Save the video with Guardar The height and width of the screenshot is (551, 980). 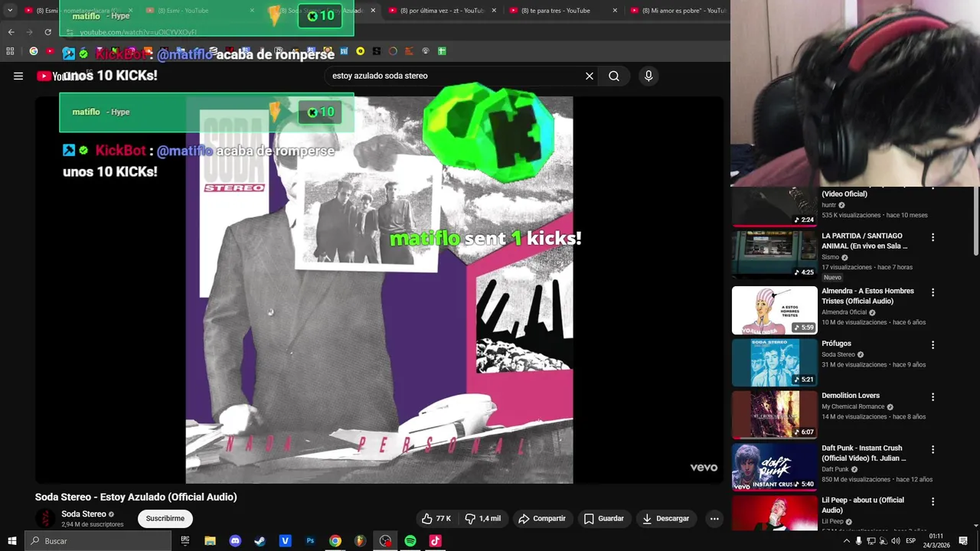pos(603,519)
